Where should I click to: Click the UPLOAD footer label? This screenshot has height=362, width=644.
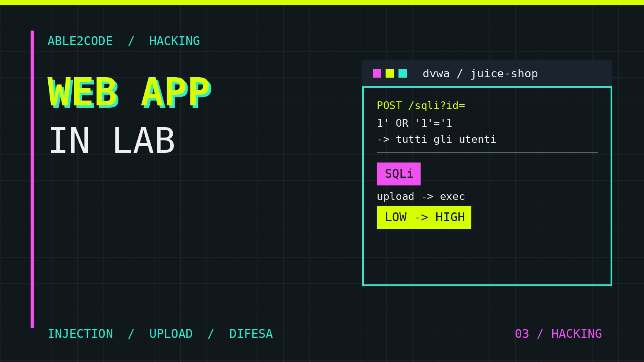[171, 334]
